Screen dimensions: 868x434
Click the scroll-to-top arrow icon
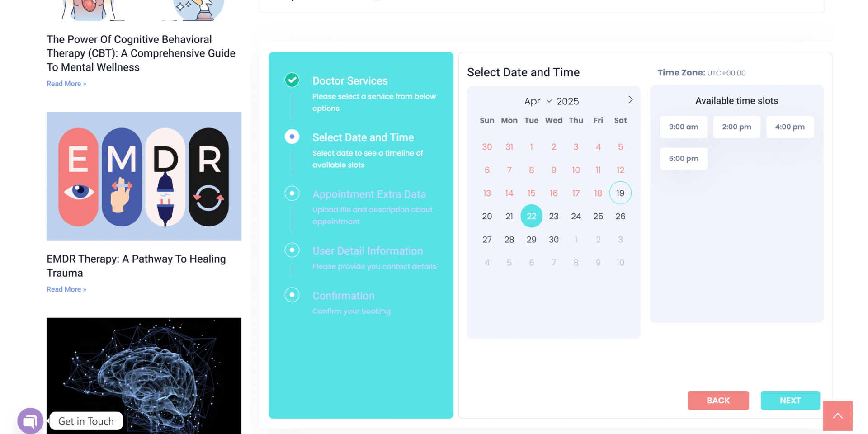coord(838,416)
